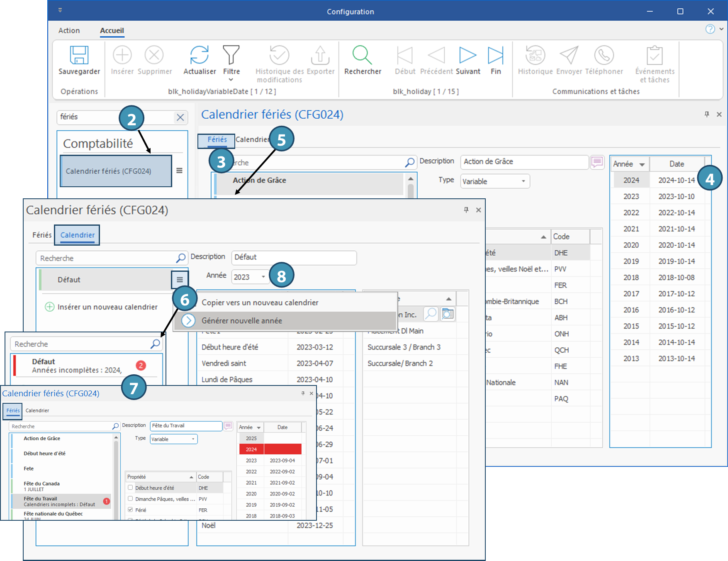Go to next record with Suivant
The image size is (728, 561).
pyautogui.click(x=467, y=55)
